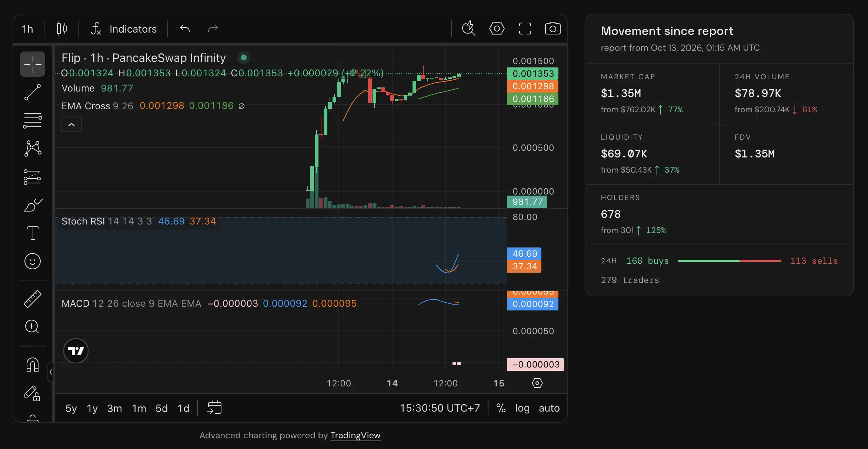This screenshot has height=449, width=868.
Task: Toggle auto scale mode
Action: point(549,408)
